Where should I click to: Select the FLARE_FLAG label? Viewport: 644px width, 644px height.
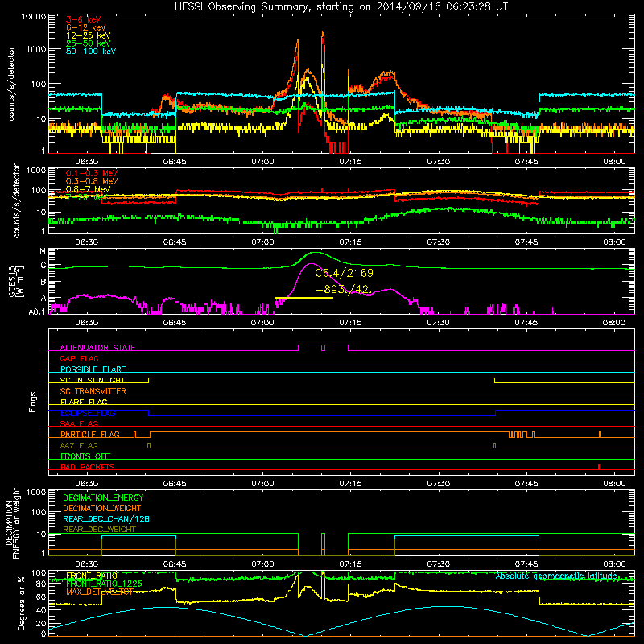click(x=84, y=402)
